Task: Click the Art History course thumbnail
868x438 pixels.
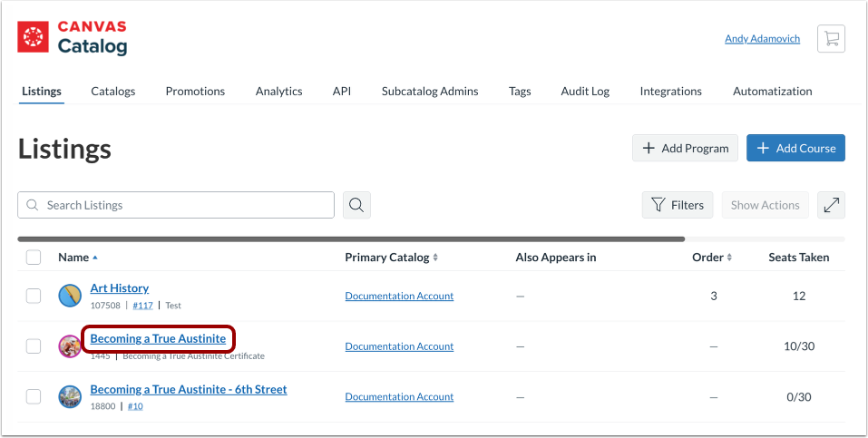Action: coord(70,296)
